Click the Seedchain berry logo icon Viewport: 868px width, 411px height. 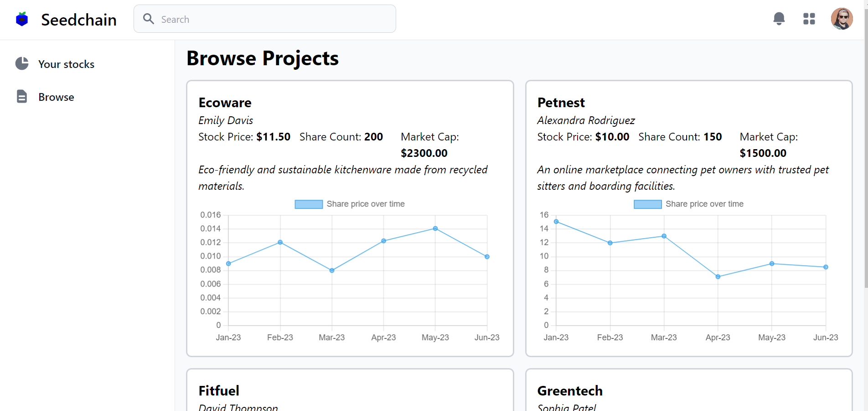[22, 19]
